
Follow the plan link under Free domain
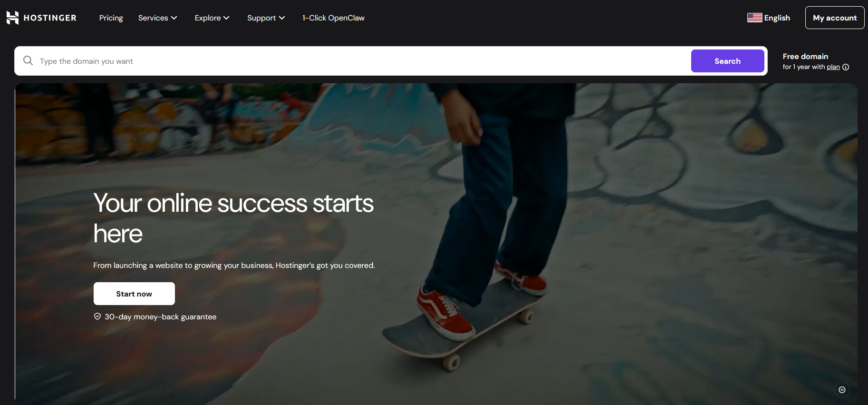tap(833, 67)
